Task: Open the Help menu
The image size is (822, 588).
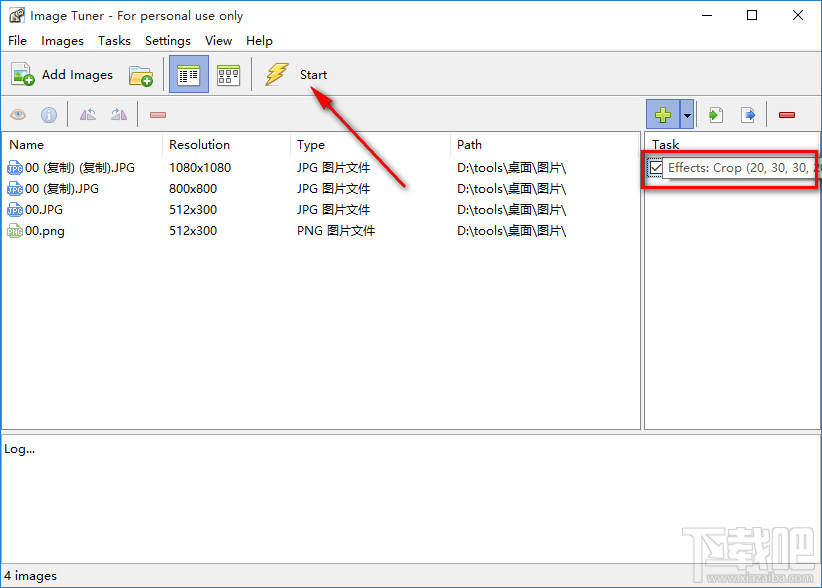Action: click(x=259, y=41)
